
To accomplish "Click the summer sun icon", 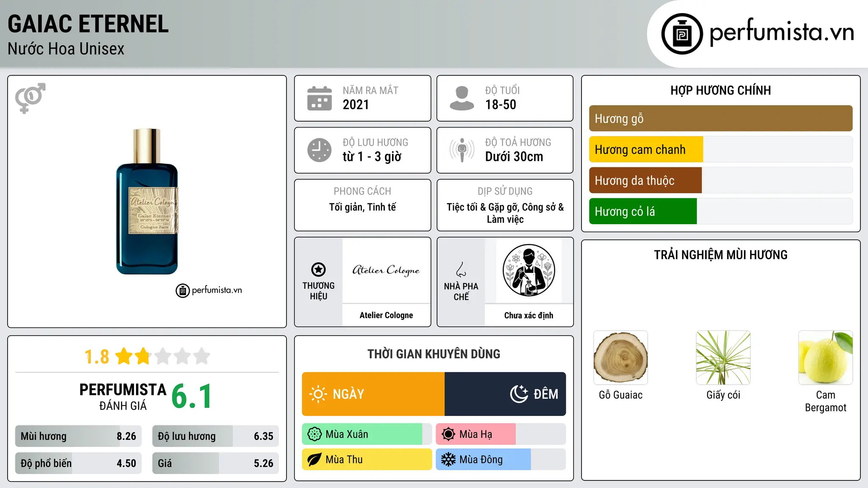I will click(x=448, y=434).
